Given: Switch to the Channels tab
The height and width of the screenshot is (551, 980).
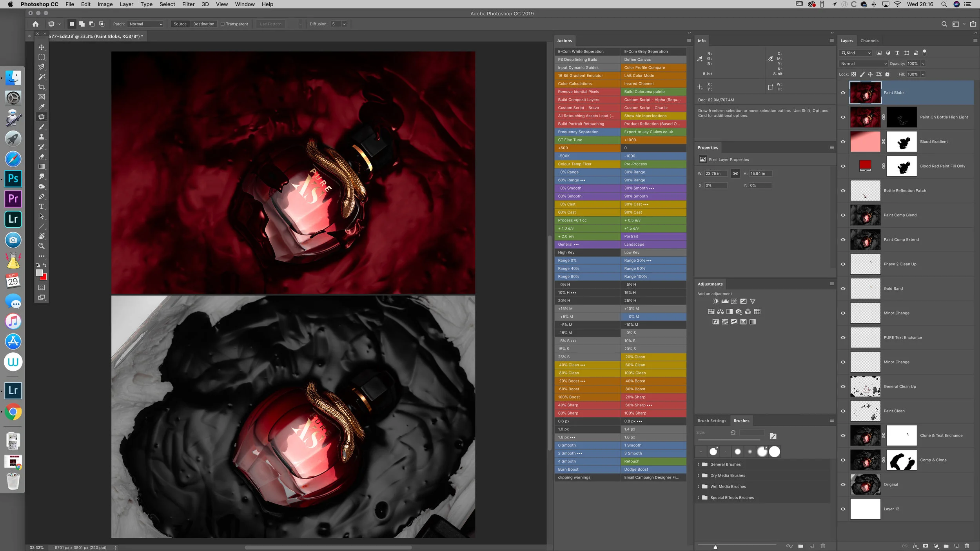Looking at the screenshot, I should tap(869, 41).
